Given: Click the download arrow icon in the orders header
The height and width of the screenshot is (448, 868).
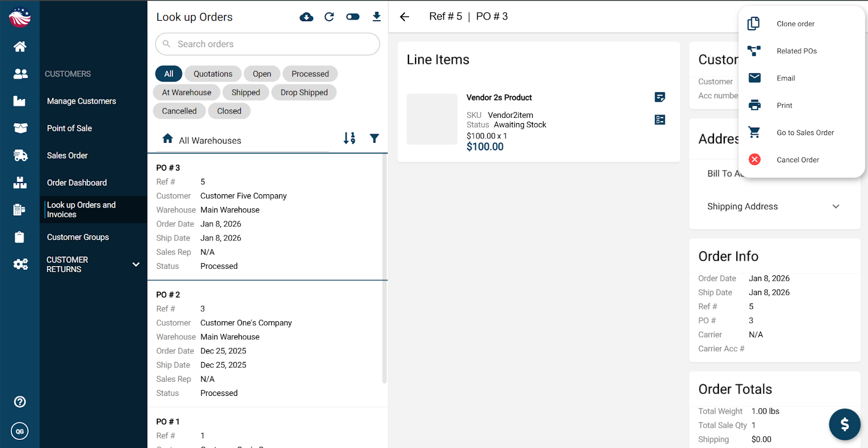Looking at the screenshot, I should [376, 17].
